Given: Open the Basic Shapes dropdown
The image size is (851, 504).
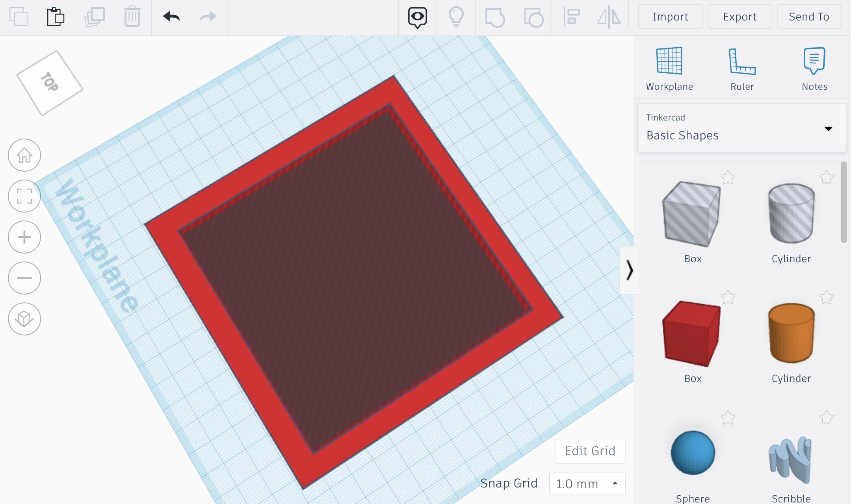Looking at the screenshot, I should 742,128.
